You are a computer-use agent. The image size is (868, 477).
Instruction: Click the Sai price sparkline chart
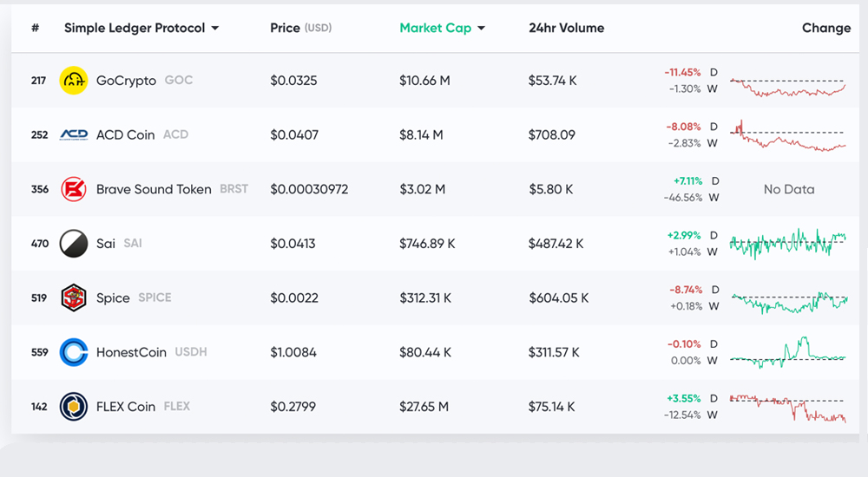tap(788, 244)
